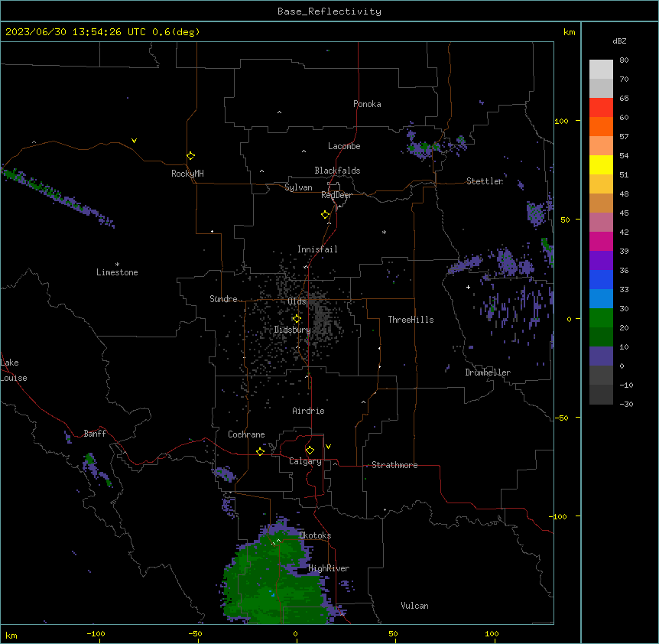Click the dBZ legend heading
Image resolution: width=659 pixels, height=644 pixels.
pyautogui.click(x=619, y=41)
